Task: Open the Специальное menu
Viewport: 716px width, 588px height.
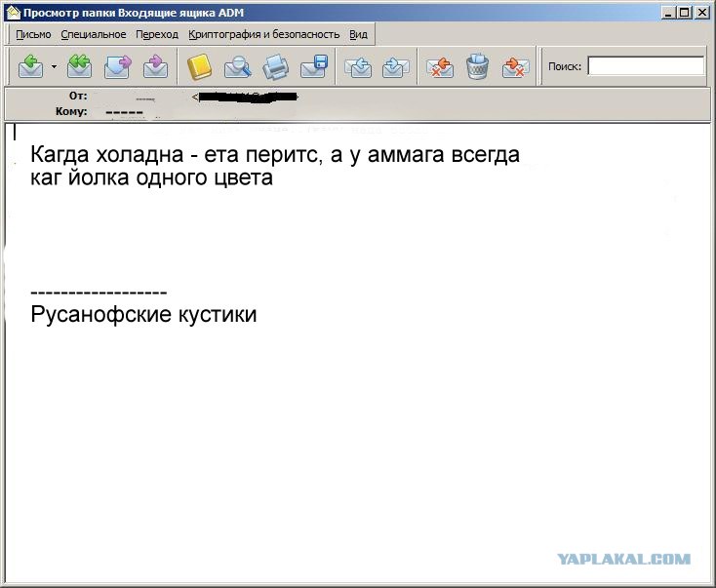Action: [93, 34]
